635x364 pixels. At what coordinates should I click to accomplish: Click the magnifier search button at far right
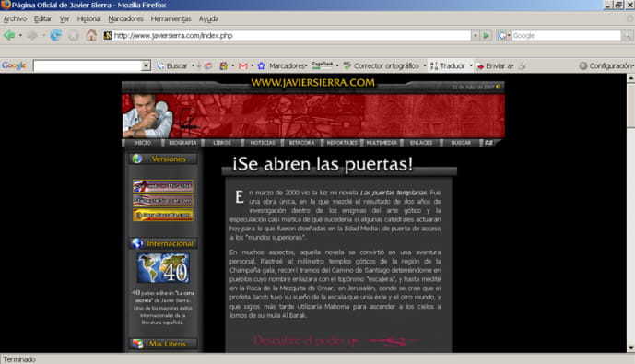click(627, 36)
